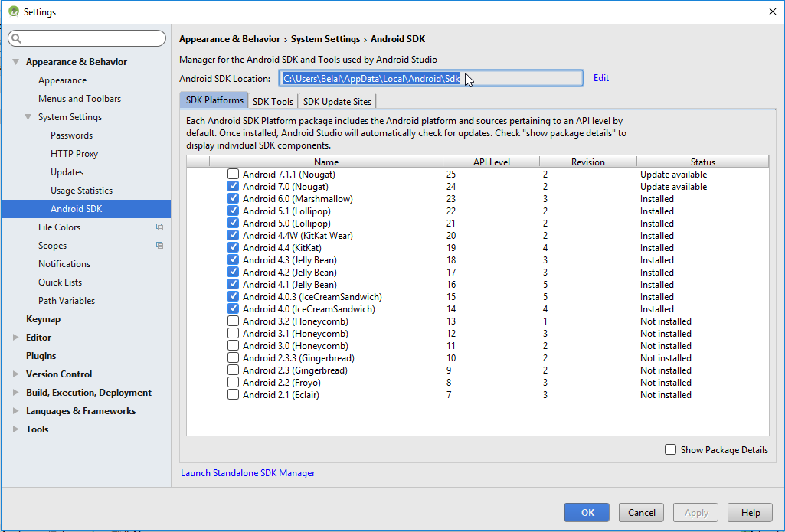The image size is (785, 532).
Task: Open the SDK Update Sites tab
Action: 337,101
